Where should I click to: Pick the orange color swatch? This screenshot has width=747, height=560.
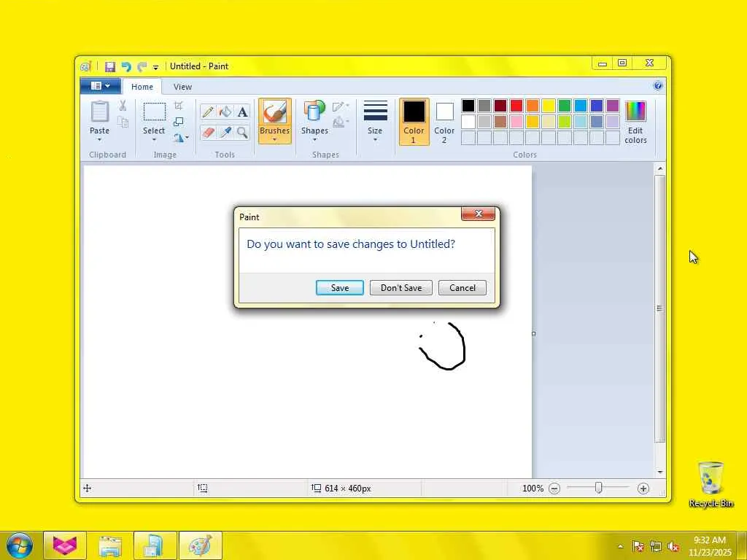tap(533, 106)
